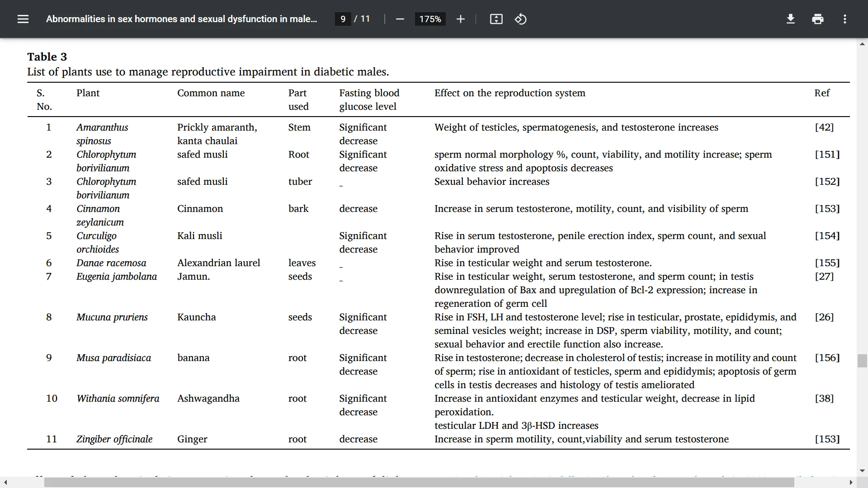Click the 'Common name' column header

click(211, 93)
